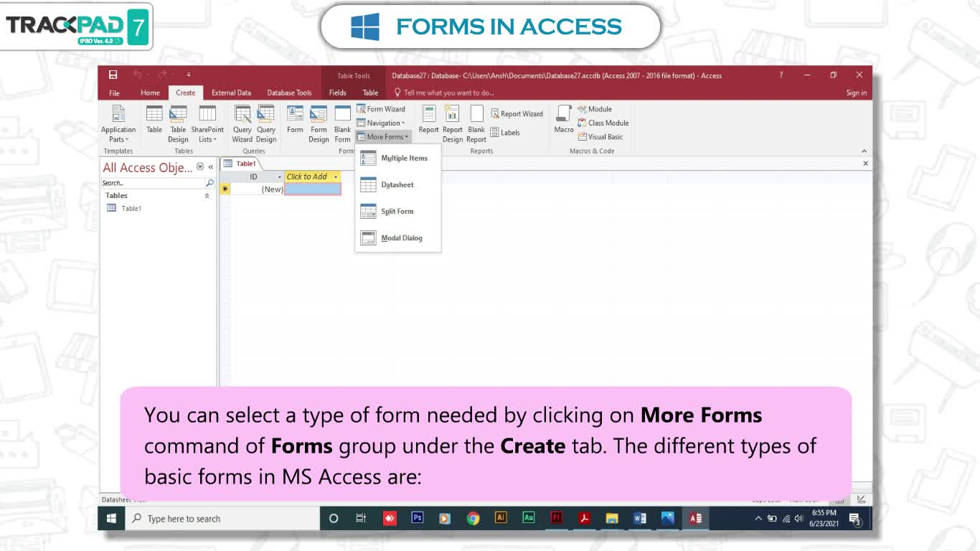Viewport: 980px width, 551px height.
Task: Click the taskbar 'Type here to search' box
Action: coord(222,518)
